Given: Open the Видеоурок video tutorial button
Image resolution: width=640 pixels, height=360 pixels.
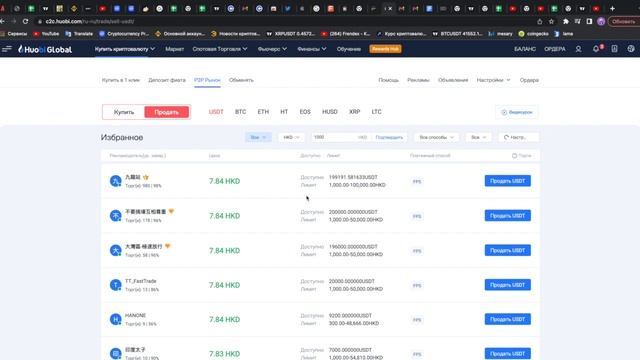Looking at the screenshot, I should click(517, 112).
